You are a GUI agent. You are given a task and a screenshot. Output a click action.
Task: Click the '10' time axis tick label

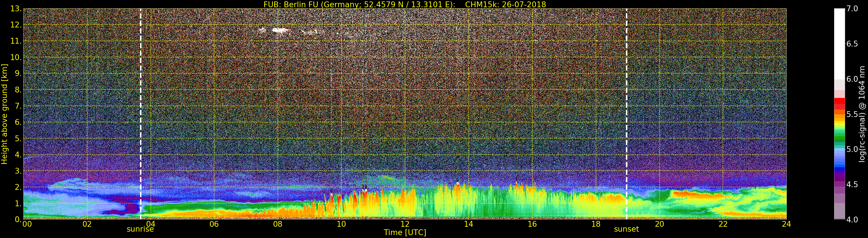[341, 224]
